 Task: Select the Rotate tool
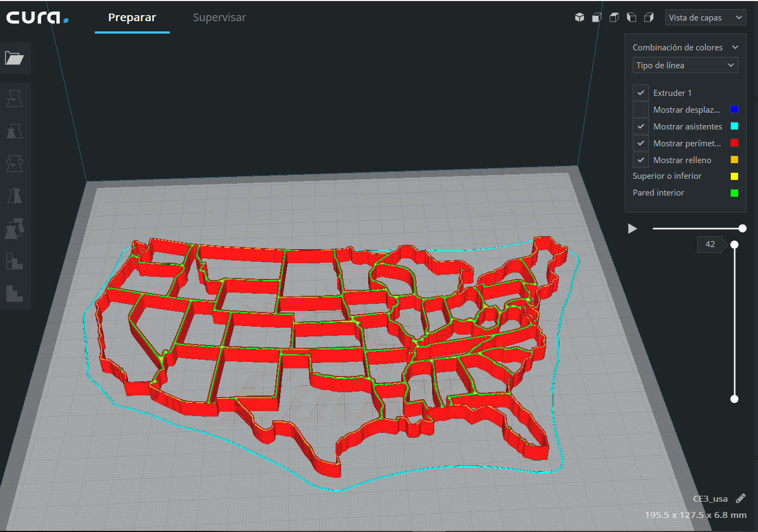pyautogui.click(x=15, y=163)
